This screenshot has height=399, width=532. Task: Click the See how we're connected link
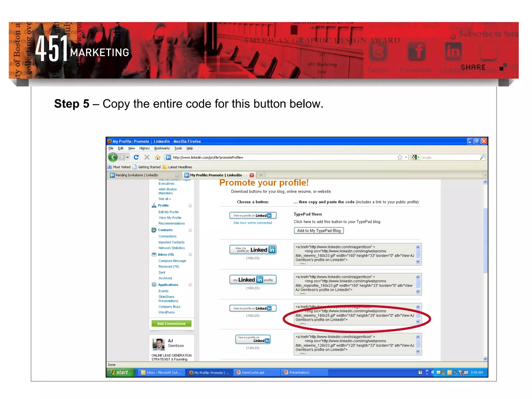(x=252, y=223)
